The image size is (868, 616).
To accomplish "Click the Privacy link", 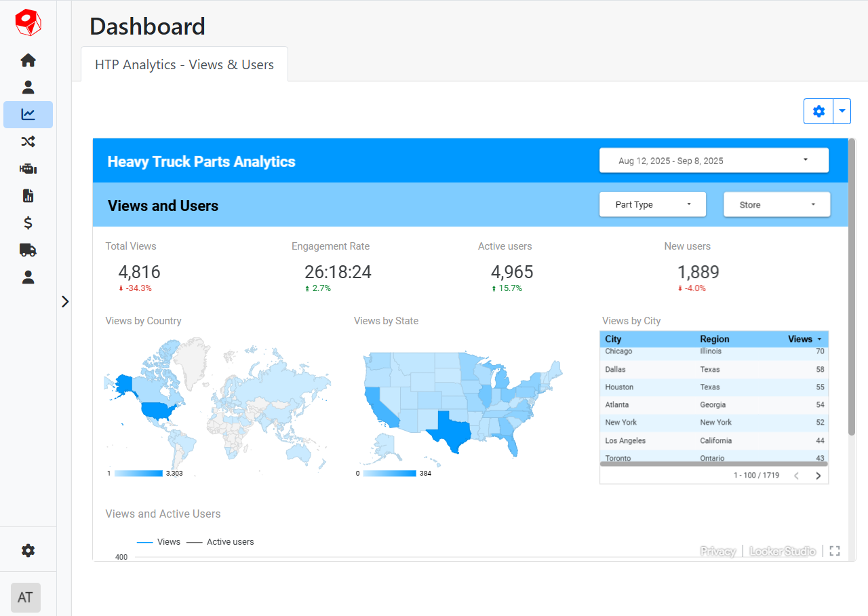I will (718, 552).
